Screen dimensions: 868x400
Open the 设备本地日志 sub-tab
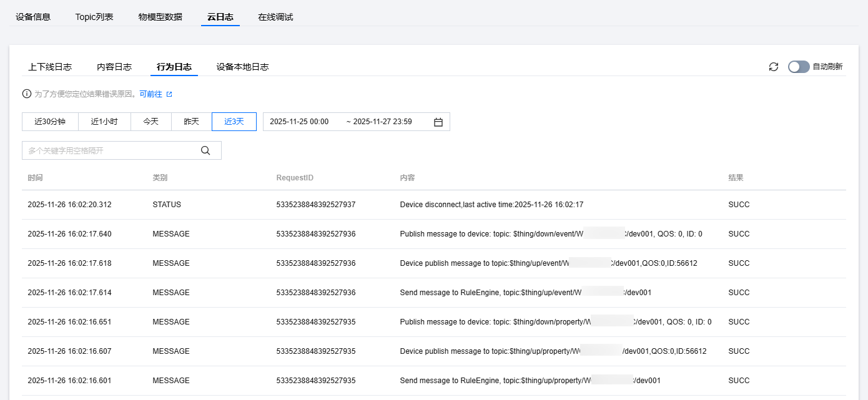(242, 67)
